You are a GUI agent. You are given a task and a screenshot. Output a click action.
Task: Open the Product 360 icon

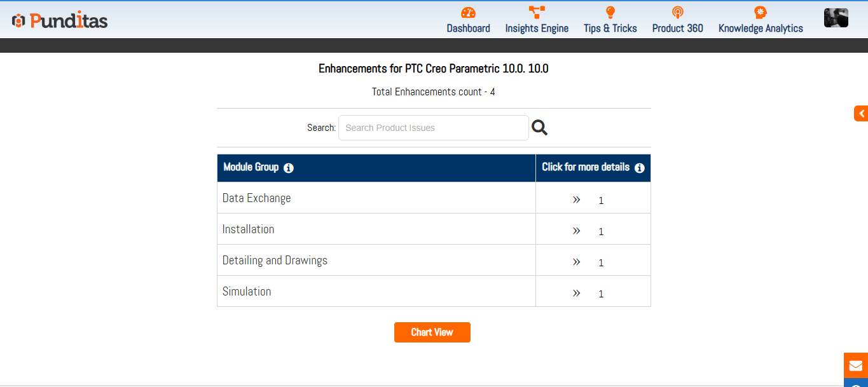point(677,12)
